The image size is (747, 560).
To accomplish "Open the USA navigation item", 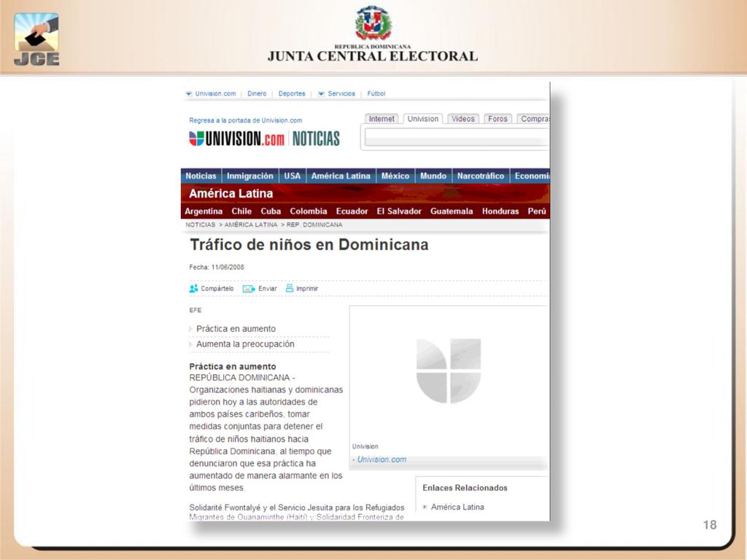I will (293, 176).
